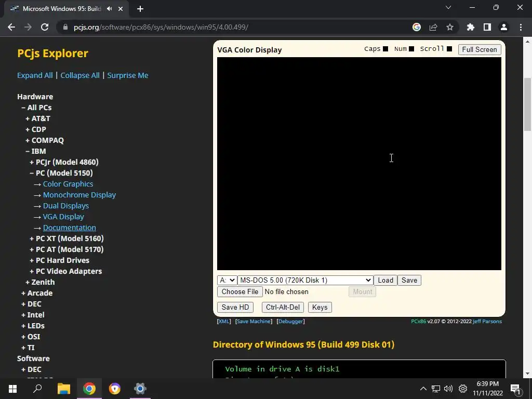Toggle the Num lock indicator
This screenshot has height=399, width=532.
tap(411, 49)
